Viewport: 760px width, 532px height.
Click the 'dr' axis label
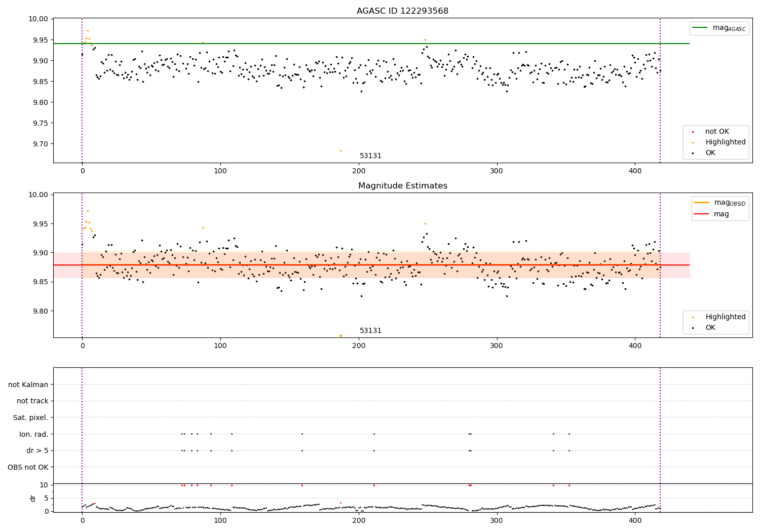coord(33,498)
